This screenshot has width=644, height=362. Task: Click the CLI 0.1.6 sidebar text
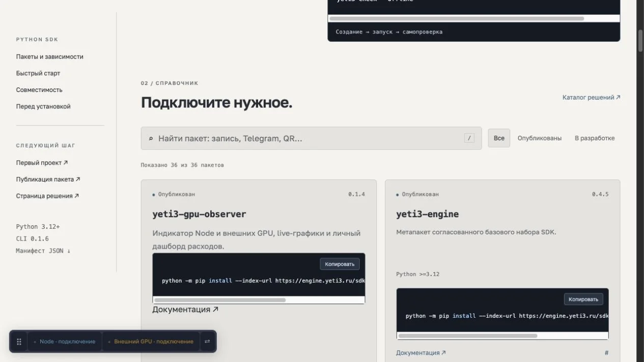click(32, 238)
